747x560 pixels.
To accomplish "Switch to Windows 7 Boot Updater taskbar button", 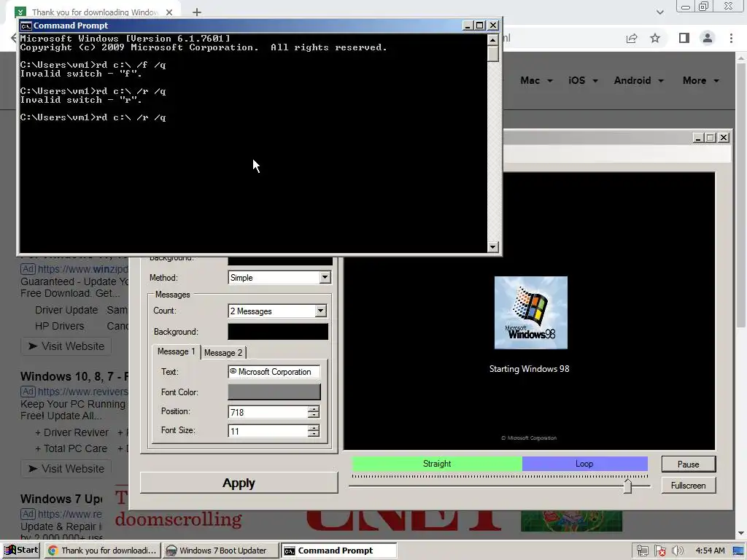I will (220, 551).
